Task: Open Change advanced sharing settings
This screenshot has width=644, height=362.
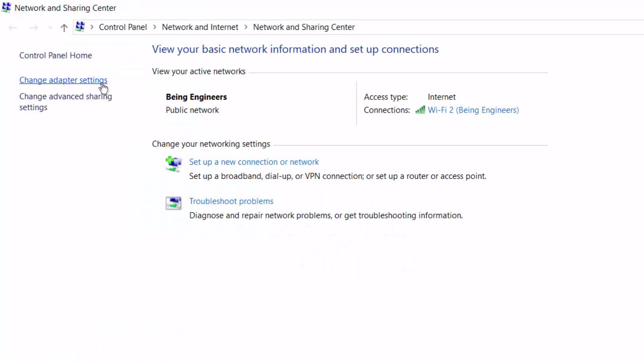Action: [x=66, y=102]
